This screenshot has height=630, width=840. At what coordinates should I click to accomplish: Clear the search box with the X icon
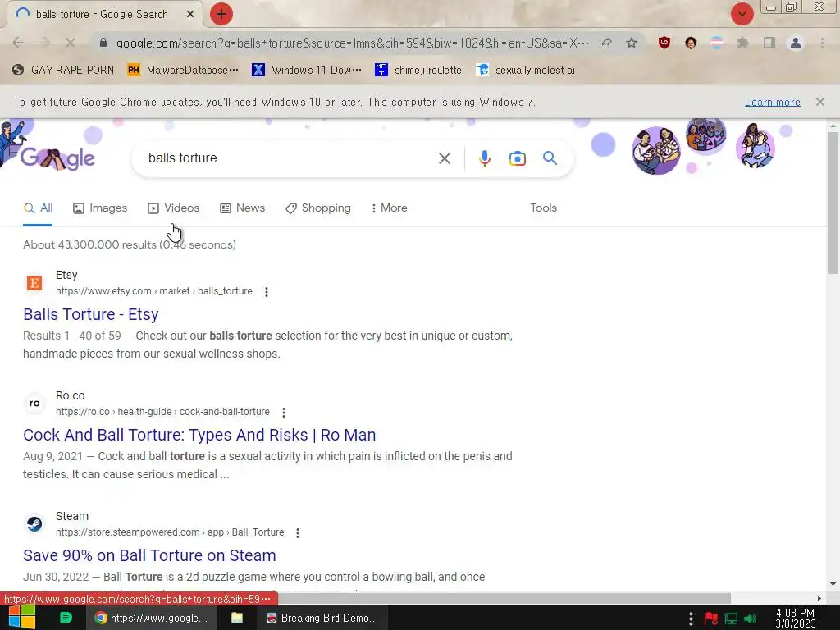click(444, 158)
